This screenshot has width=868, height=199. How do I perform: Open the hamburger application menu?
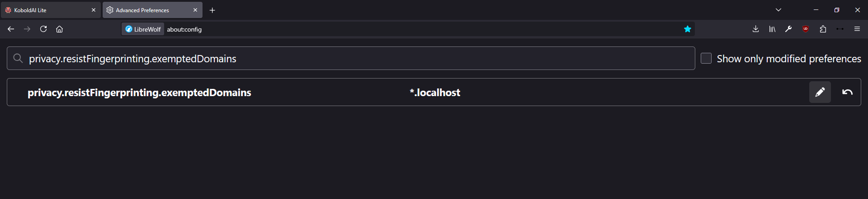(857, 29)
